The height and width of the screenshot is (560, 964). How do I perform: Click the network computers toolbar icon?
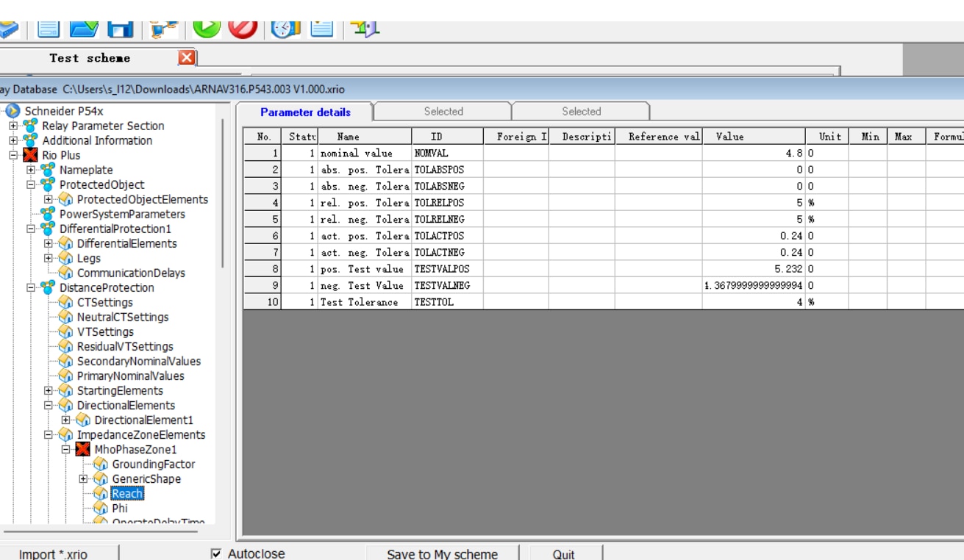tap(164, 29)
